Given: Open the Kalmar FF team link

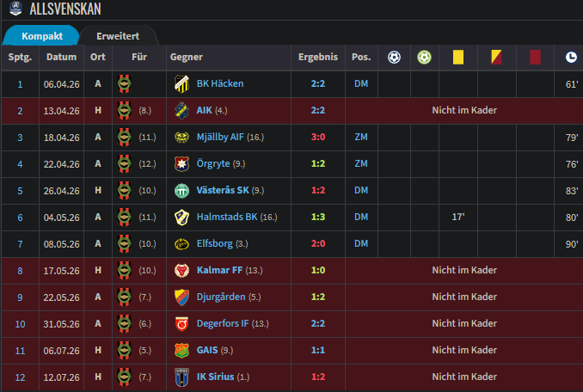Looking at the screenshot, I should (219, 270).
